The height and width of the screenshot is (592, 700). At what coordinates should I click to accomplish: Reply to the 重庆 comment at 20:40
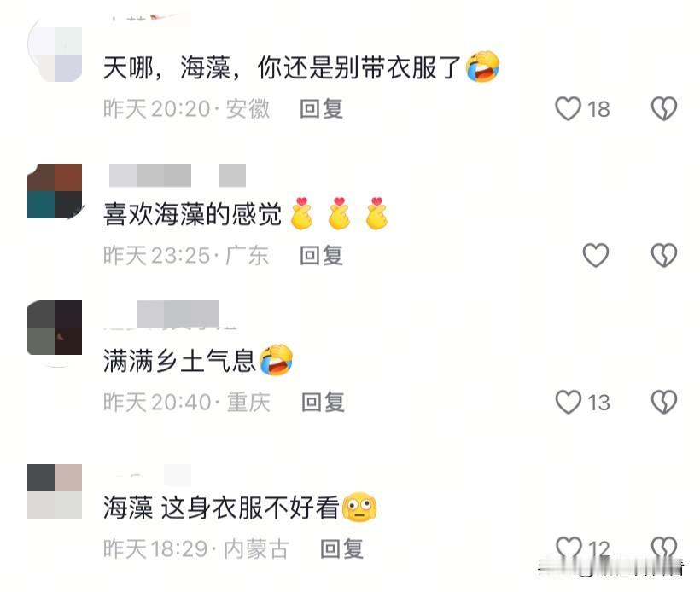[323, 403]
